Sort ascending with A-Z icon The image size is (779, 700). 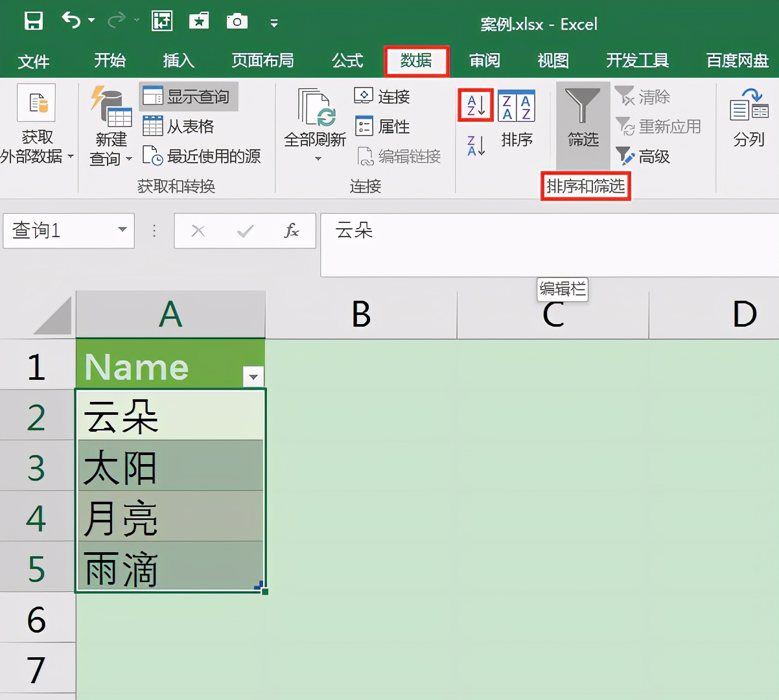coord(476,105)
